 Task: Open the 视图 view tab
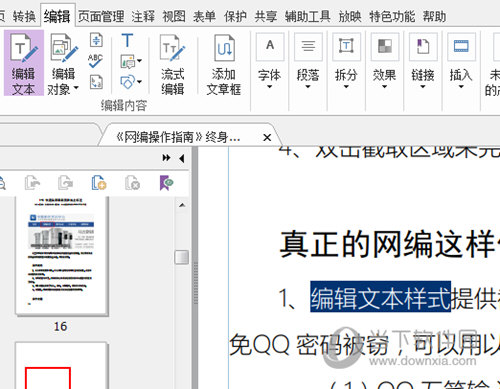(174, 16)
